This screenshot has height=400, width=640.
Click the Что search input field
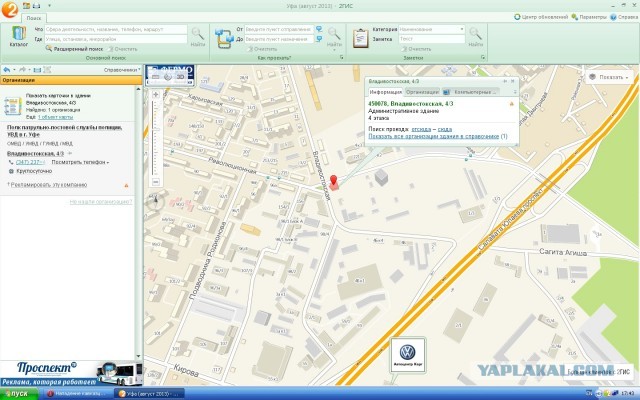tap(115, 29)
